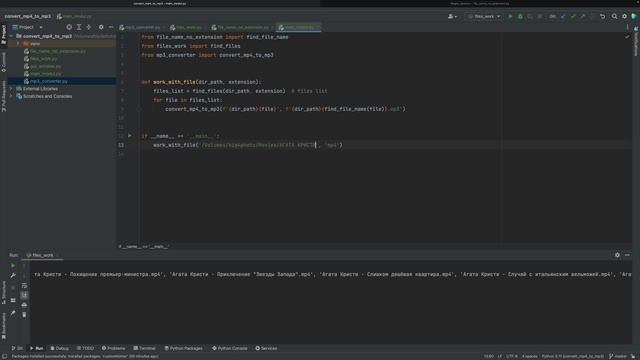Open Debug tool window in bottom bar
The image size is (640, 360).
click(60, 348)
